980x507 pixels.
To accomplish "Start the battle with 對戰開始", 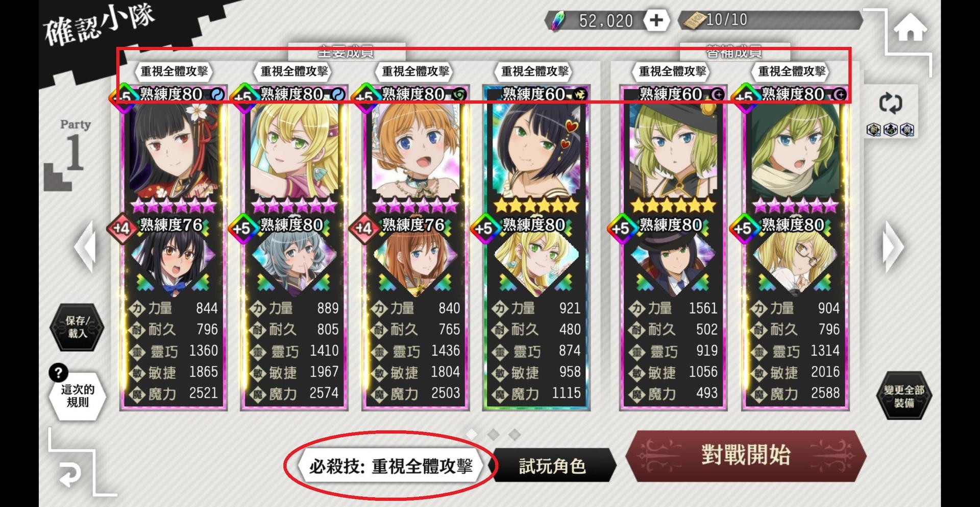I will coord(746,455).
